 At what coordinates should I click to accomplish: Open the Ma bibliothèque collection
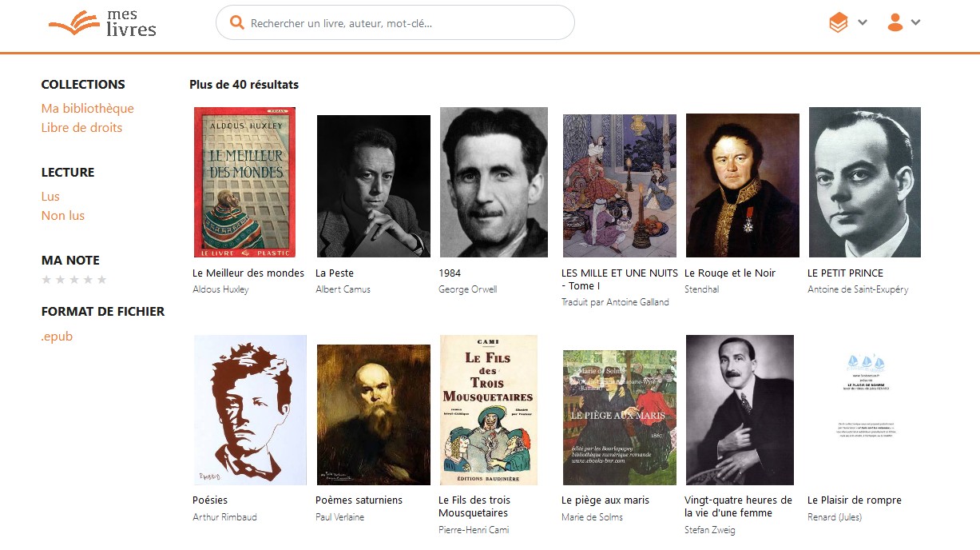(88, 109)
